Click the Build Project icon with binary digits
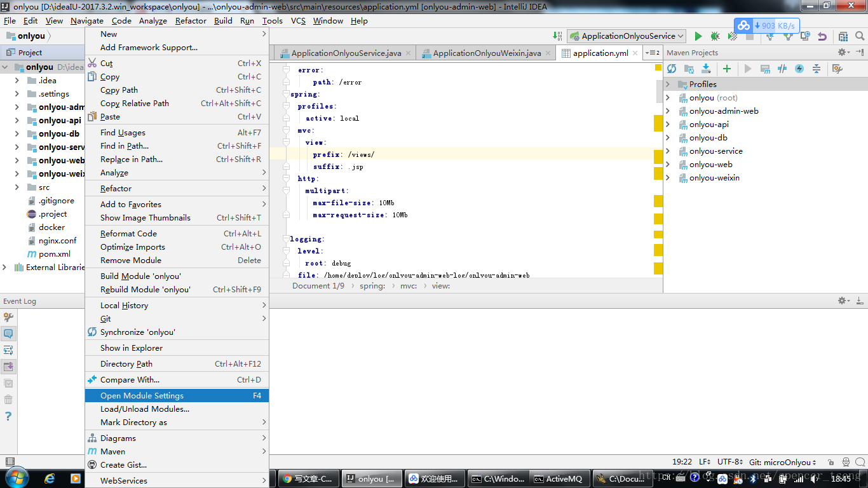Viewport: 868px width, 488px height. coord(557,36)
